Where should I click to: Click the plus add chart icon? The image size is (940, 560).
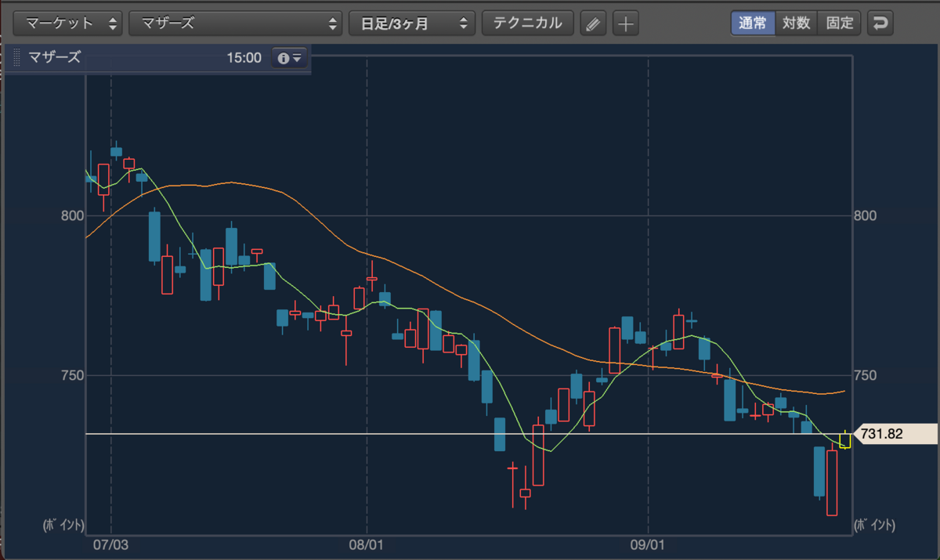[x=625, y=23]
